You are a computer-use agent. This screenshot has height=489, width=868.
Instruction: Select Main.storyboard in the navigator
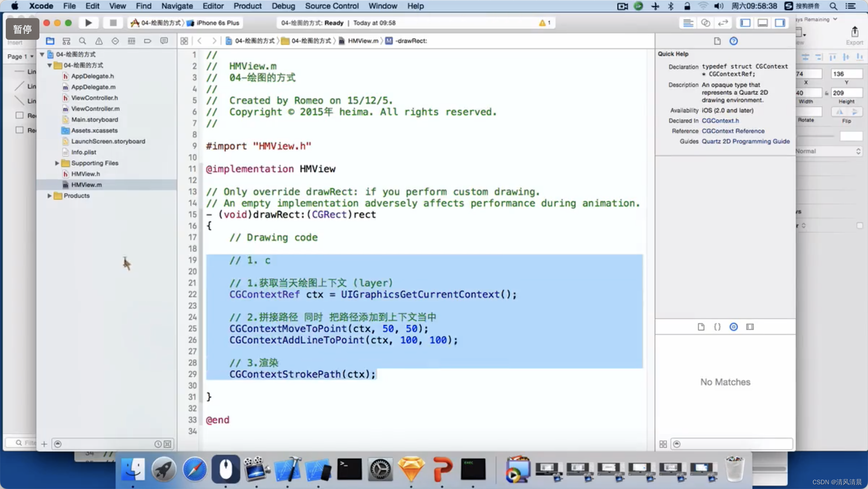point(94,119)
